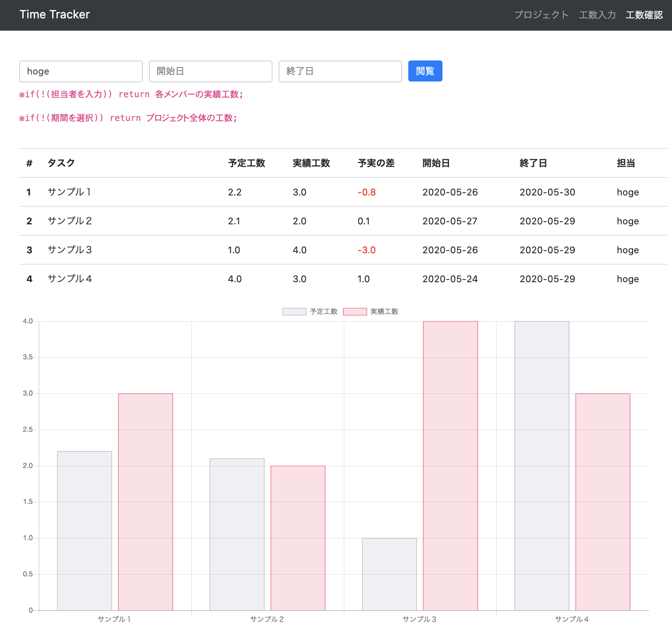672x638 pixels.
Task: Click the 予定工数 column header
Action: coord(247,163)
